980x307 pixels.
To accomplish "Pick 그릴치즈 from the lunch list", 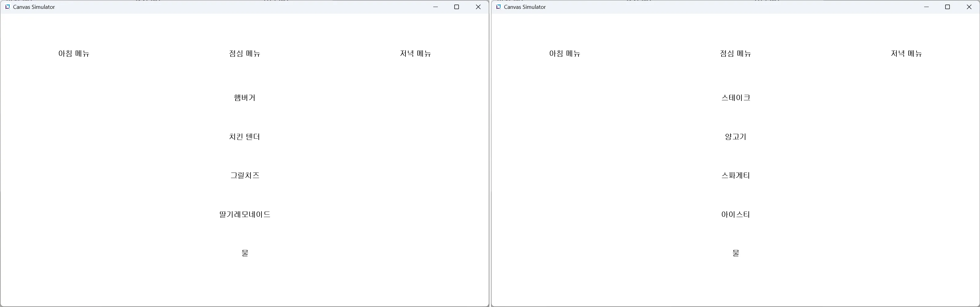I will [245, 176].
